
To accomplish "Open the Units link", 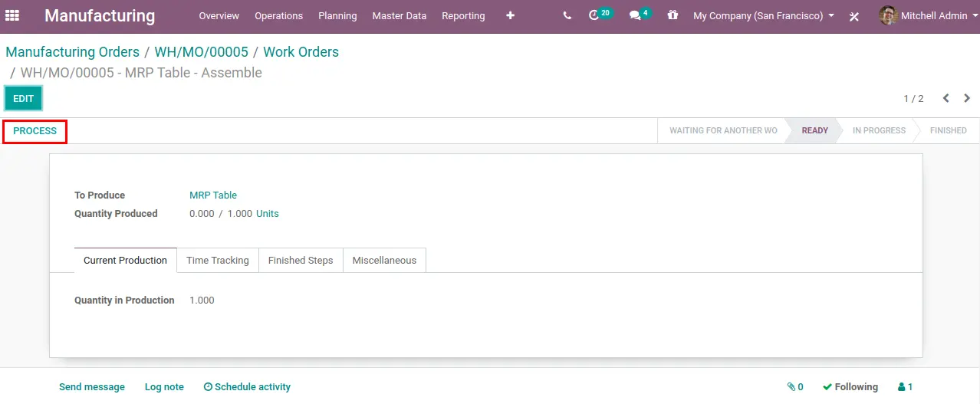I will click(x=268, y=214).
